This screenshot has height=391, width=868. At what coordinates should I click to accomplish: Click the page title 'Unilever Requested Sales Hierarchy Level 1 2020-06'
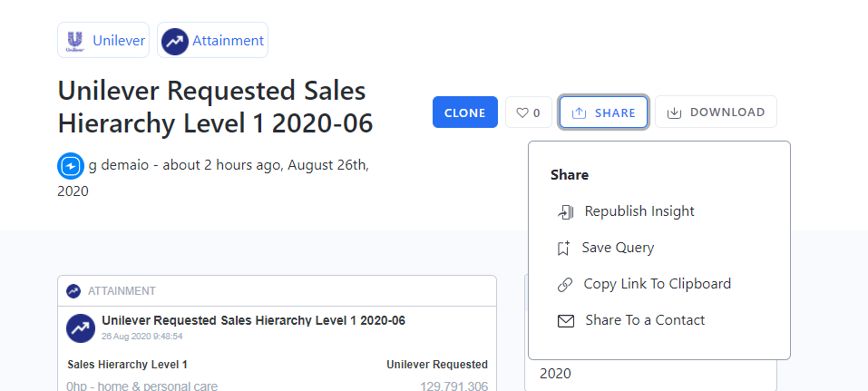click(215, 107)
